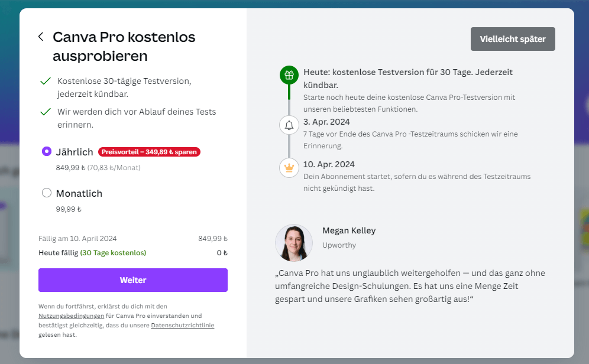The image size is (589, 364).
Task: Click the back arrow beside the heading
Action: [40, 36]
